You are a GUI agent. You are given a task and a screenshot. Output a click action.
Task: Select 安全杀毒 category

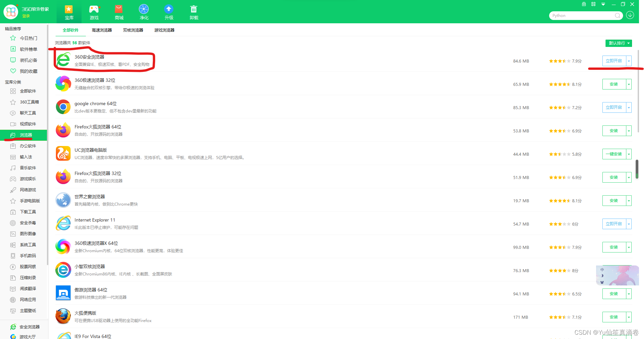tap(24, 223)
